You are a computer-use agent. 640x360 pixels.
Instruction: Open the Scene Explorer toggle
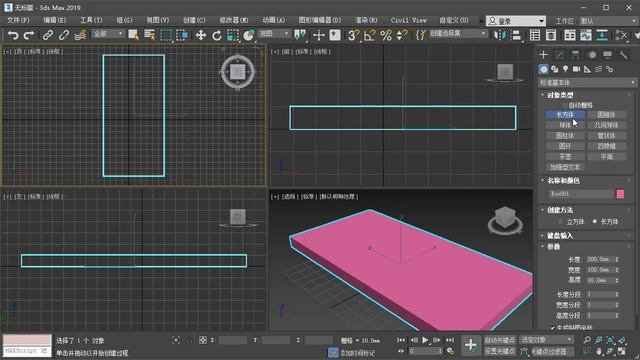point(535,35)
